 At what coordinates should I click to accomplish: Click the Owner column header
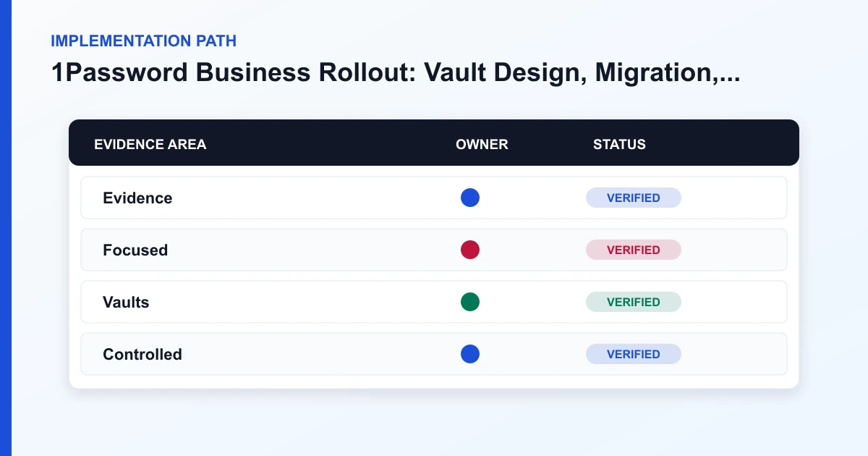[x=482, y=144]
